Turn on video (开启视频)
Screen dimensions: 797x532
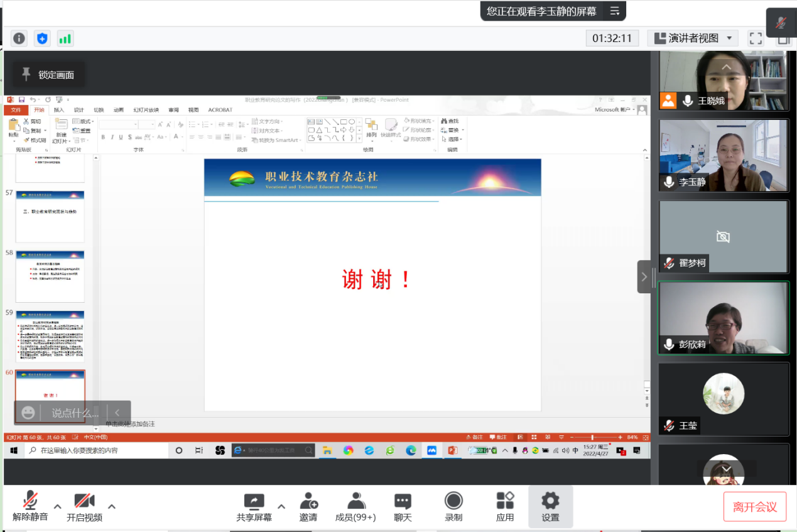pos(84,506)
